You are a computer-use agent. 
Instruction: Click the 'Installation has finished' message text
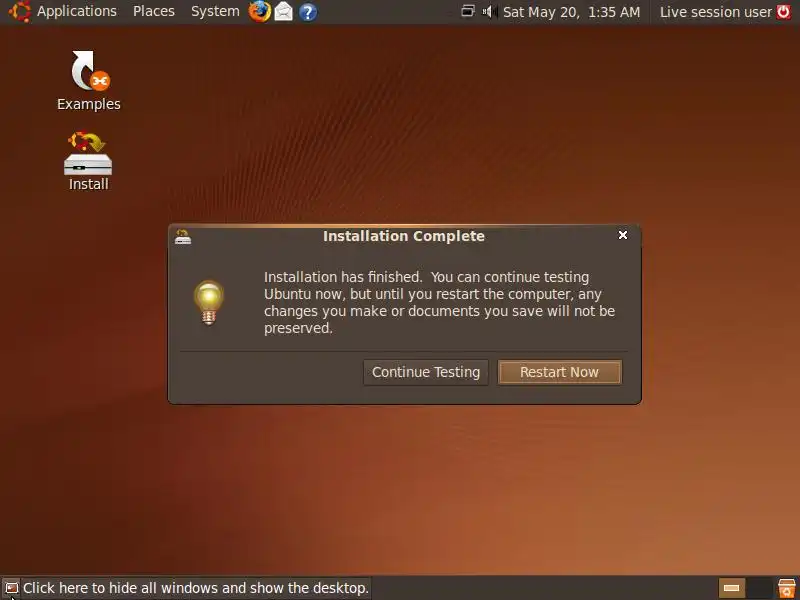point(439,303)
